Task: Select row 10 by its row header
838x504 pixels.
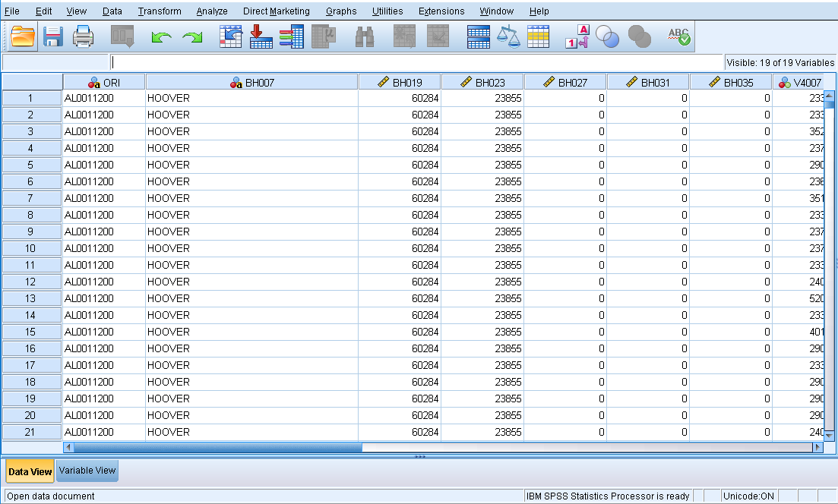Action: point(31,248)
